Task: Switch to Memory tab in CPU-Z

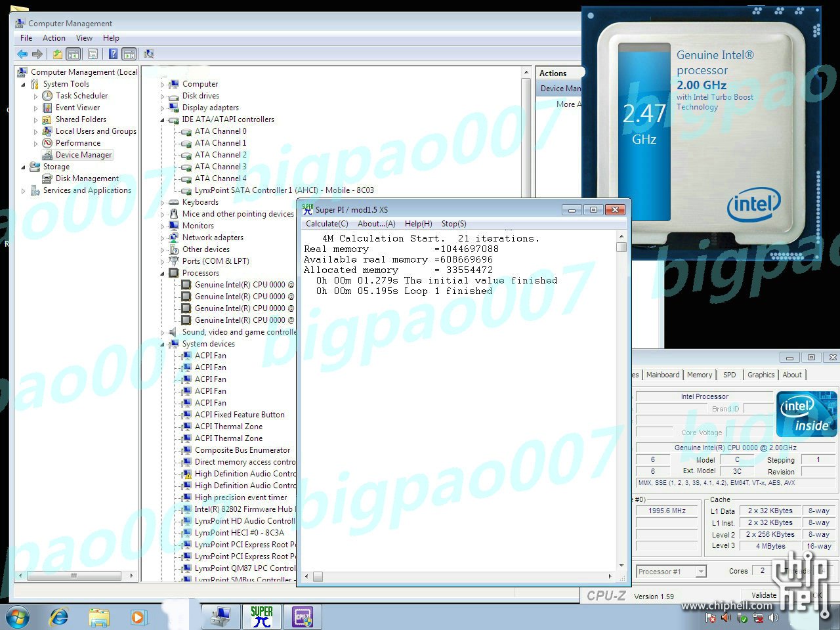Action: 700,375
